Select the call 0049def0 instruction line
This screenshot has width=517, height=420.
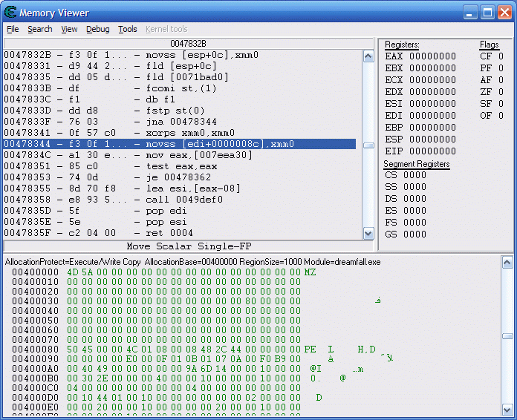click(x=179, y=200)
